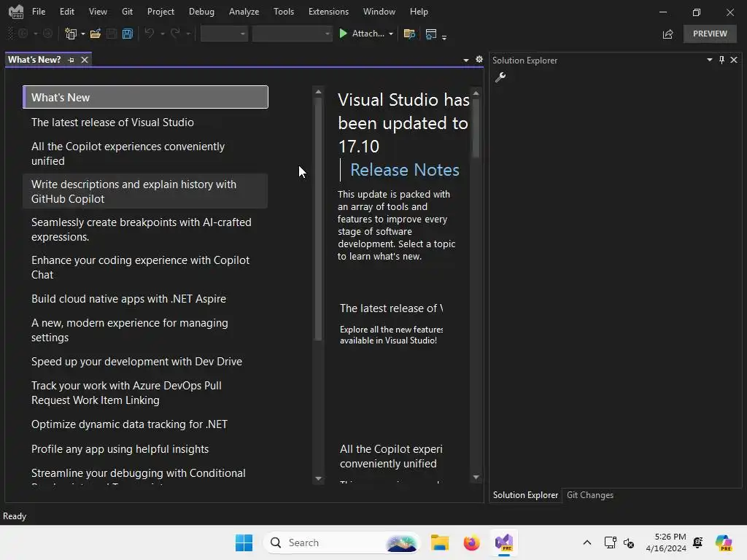Select 'A new, modern experience for managing settings'
The width and height of the screenshot is (747, 560).
point(145,330)
